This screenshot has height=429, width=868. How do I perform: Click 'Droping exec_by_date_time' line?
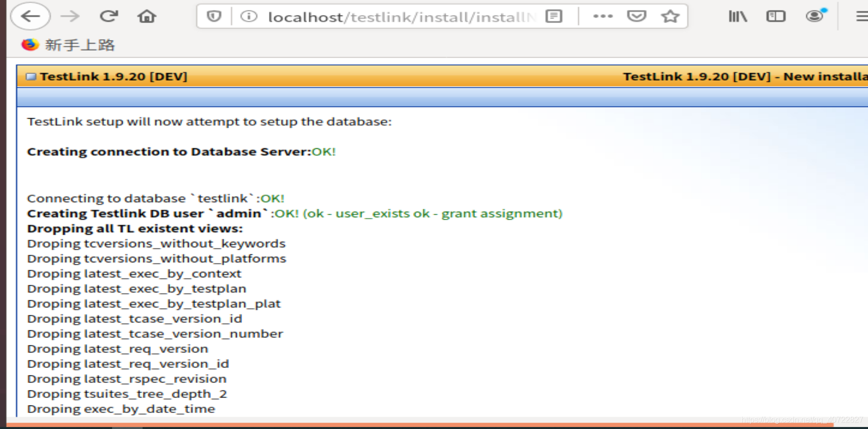[121, 409]
